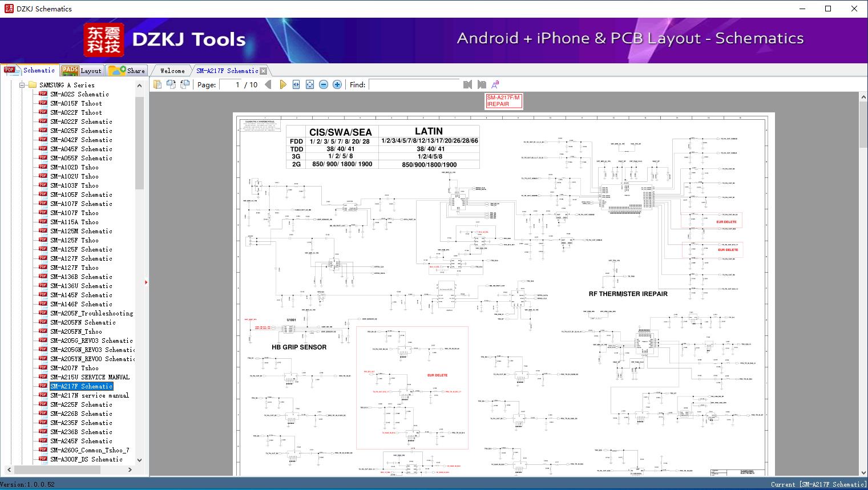Select the fit-width icon on the toolbar

296,84
